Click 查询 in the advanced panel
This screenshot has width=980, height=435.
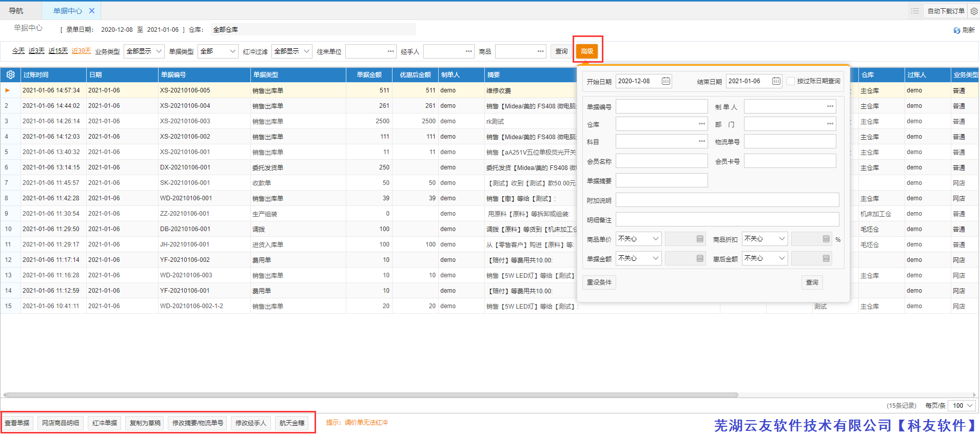812,282
